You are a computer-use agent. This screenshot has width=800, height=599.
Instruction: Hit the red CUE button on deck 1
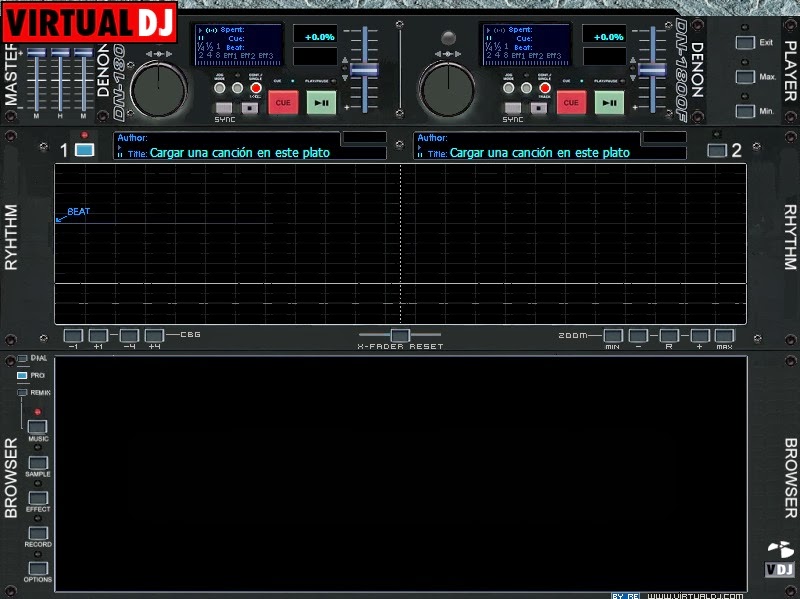click(x=283, y=103)
